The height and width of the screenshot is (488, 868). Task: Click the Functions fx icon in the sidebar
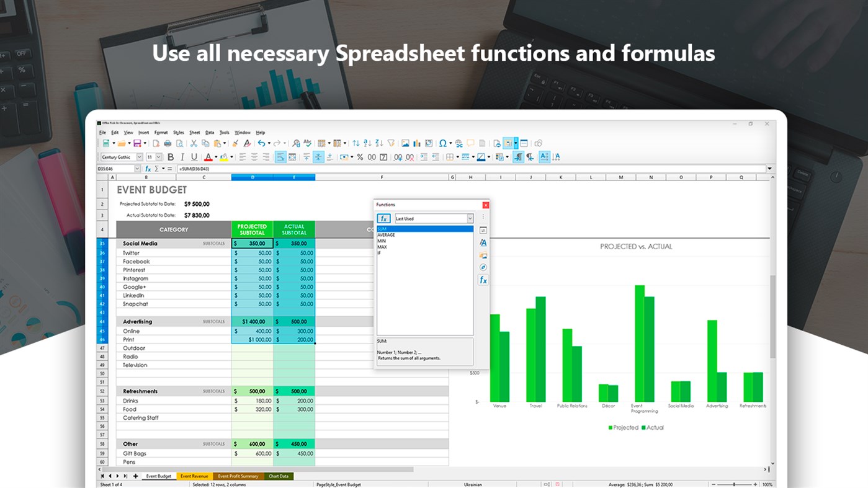483,280
